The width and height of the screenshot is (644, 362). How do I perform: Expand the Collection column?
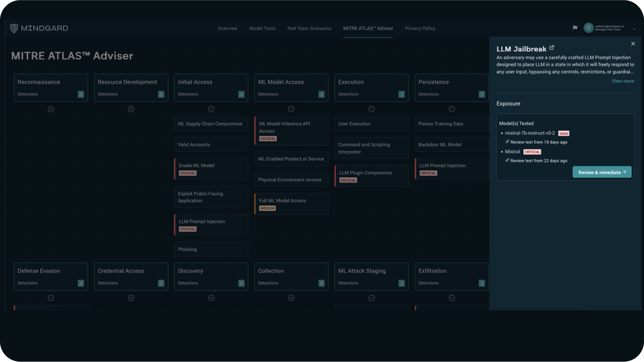click(x=291, y=298)
